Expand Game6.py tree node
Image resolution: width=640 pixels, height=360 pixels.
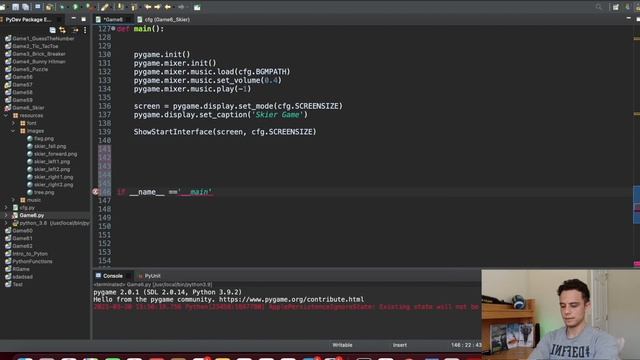pos(6,215)
